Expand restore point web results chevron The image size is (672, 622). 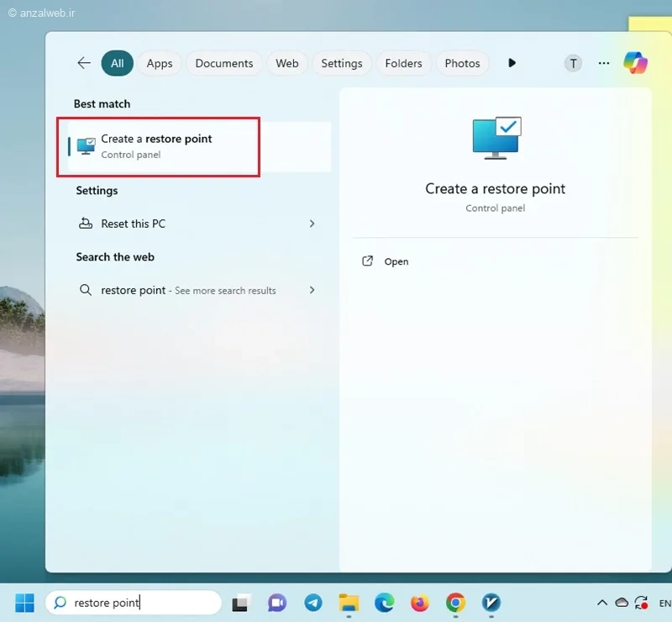point(312,291)
